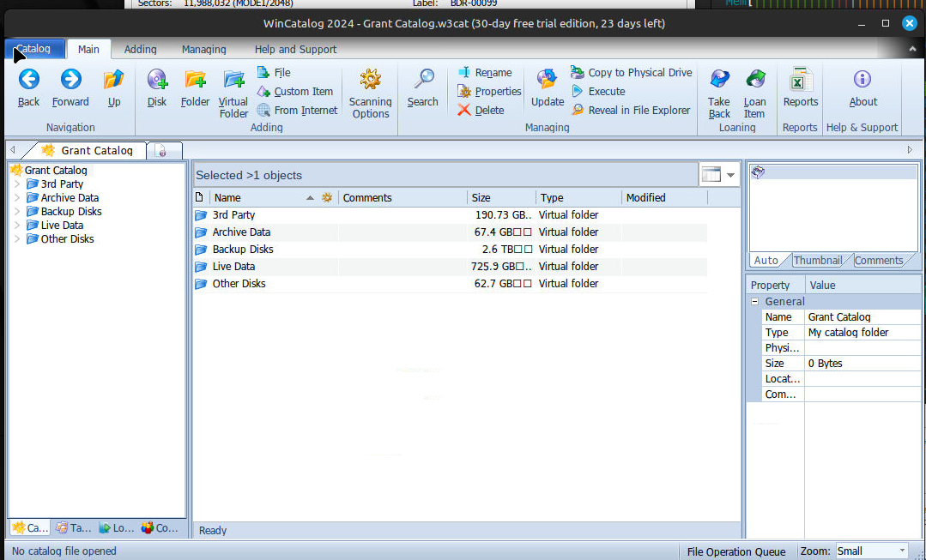Image resolution: width=926 pixels, height=560 pixels.
Task: Add a Custom Item
Action: [295, 92]
